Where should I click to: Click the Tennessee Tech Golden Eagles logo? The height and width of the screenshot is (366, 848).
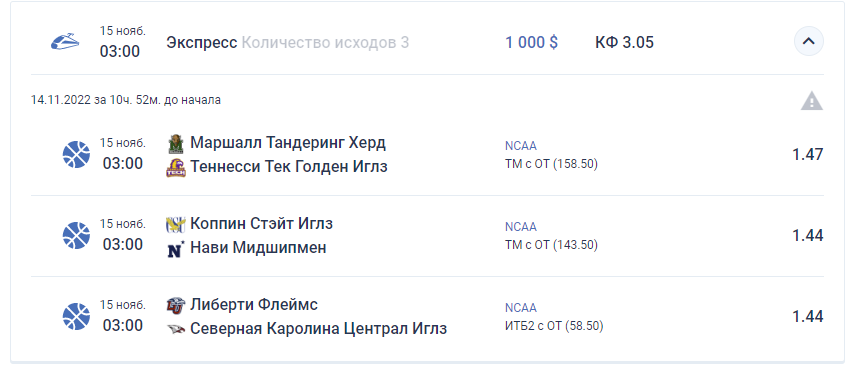pyautogui.click(x=176, y=168)
